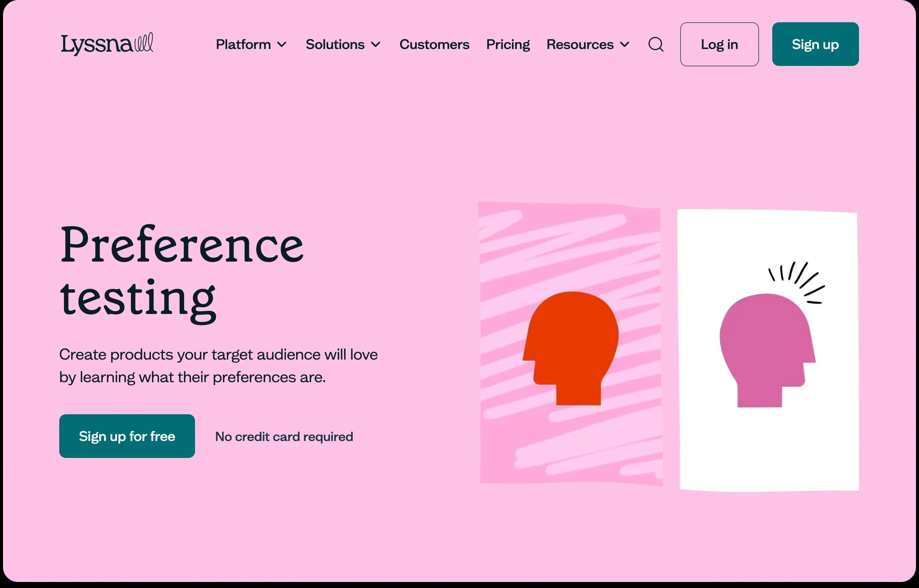Viewport: 919px width, 588px height.
Task: Click the search magnifying glass icon
Action: click(x=656, y=44)
